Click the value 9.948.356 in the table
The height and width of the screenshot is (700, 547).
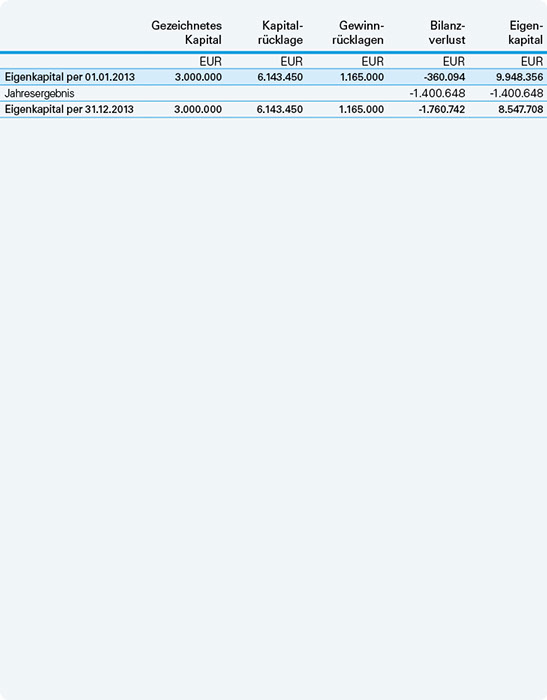(x=519, y=77)
